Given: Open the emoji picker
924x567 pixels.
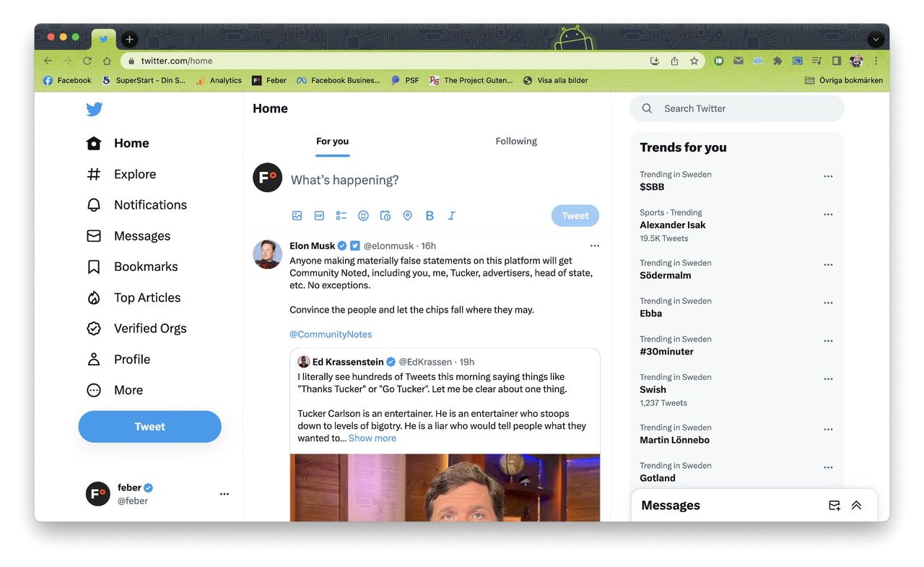Looking at the screenshot, I should click(363, 215).
